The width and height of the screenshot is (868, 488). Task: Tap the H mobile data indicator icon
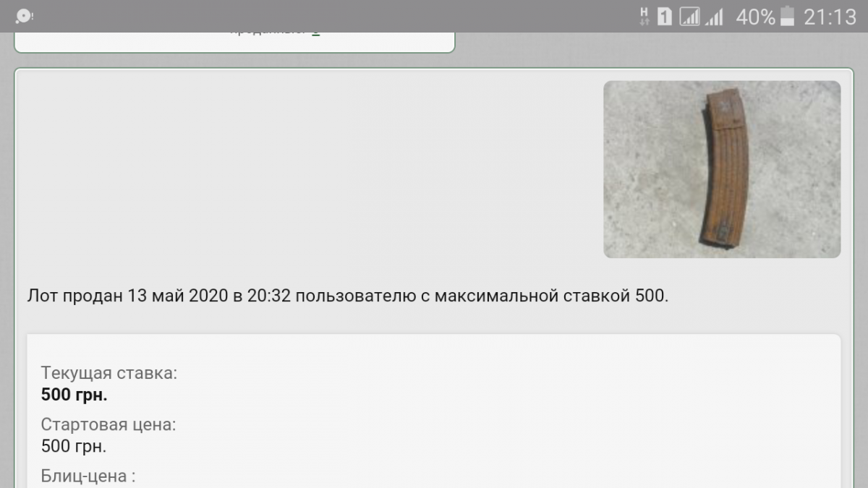point(644,16)
